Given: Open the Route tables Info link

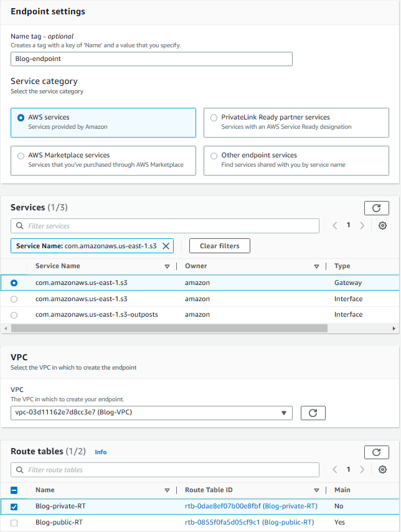Looking at the screenshot, I should click(100, 452).
